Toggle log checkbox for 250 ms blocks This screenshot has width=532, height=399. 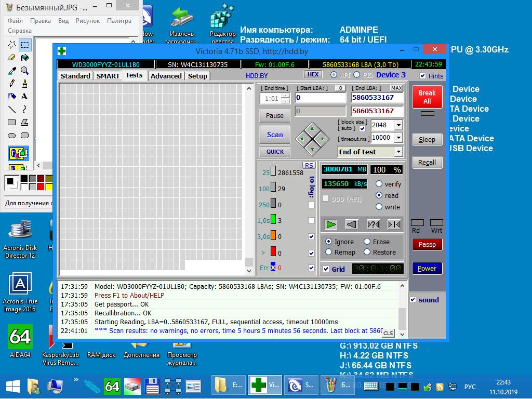(x=311, y=205)
